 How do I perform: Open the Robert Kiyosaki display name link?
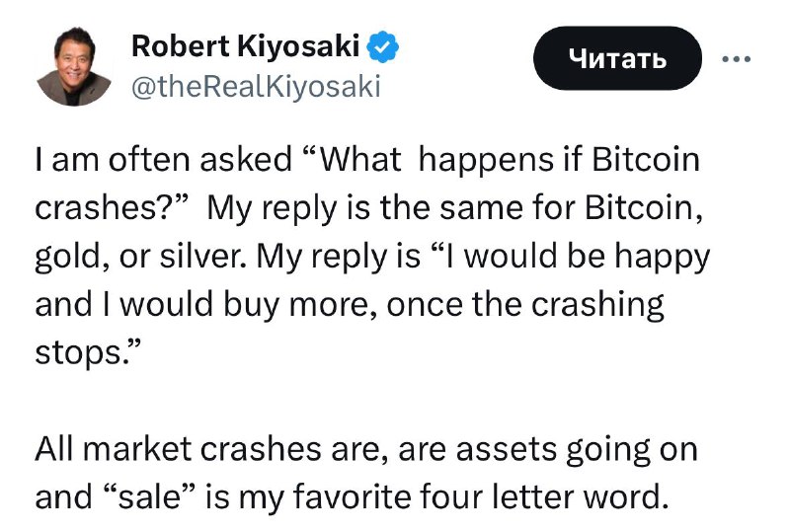point(245,45)
